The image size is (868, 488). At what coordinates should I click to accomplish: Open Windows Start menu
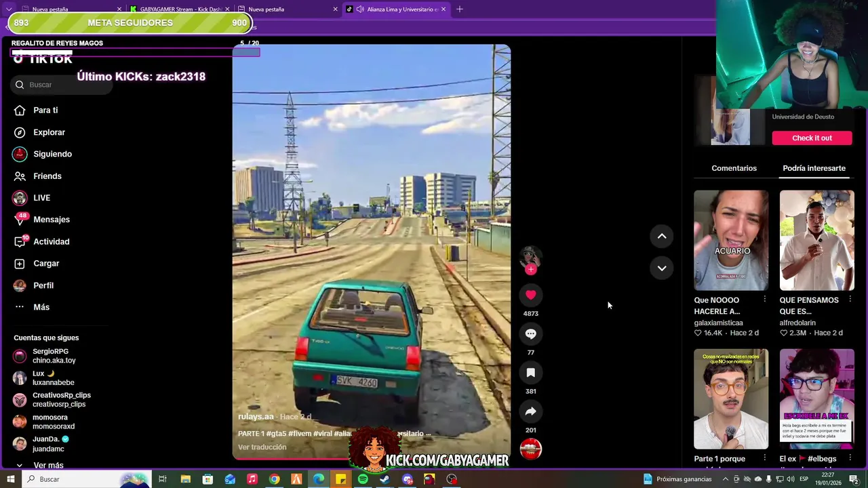pos(10,479)
